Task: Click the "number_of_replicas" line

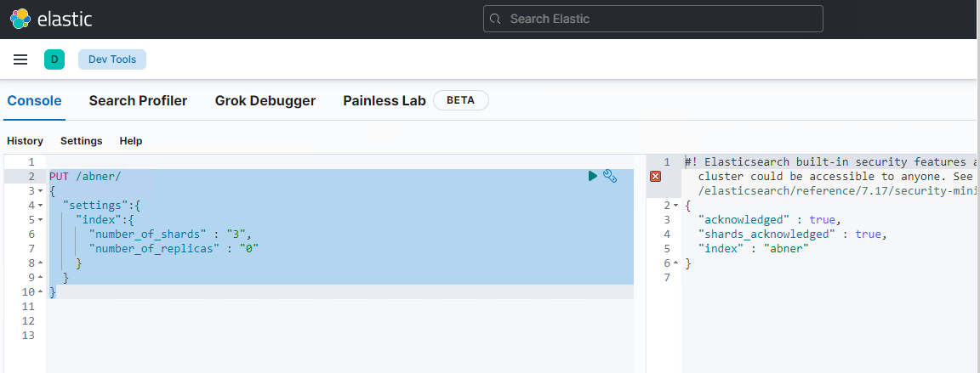Action: 174,249
